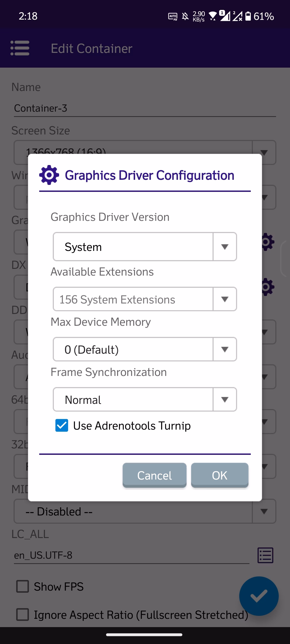
Task: Open the Max Device Memory dropdown
Action: (145, 349)
